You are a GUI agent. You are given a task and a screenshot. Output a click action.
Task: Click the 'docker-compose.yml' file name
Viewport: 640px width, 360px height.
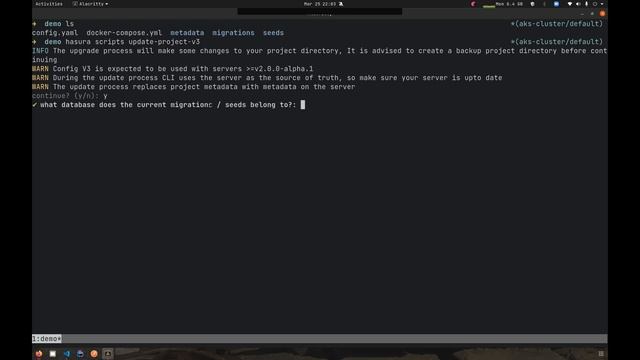pos(124,33)
